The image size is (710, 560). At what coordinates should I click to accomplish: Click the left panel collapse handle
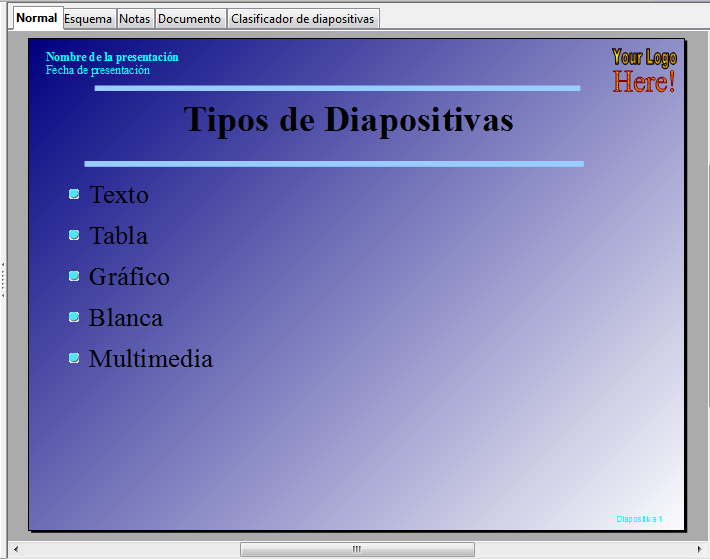(3, 279)
